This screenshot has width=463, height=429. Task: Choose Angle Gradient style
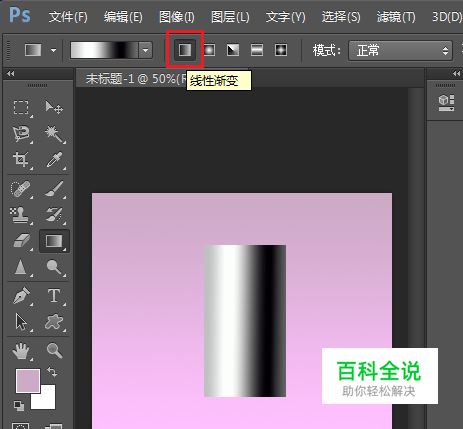[233, 50]
